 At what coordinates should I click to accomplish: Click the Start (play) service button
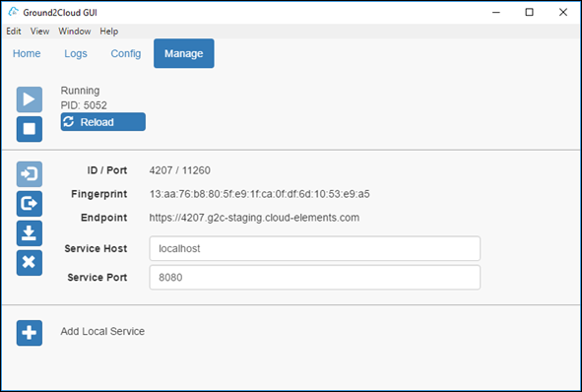pyautogui.click(x=30, y=99)
